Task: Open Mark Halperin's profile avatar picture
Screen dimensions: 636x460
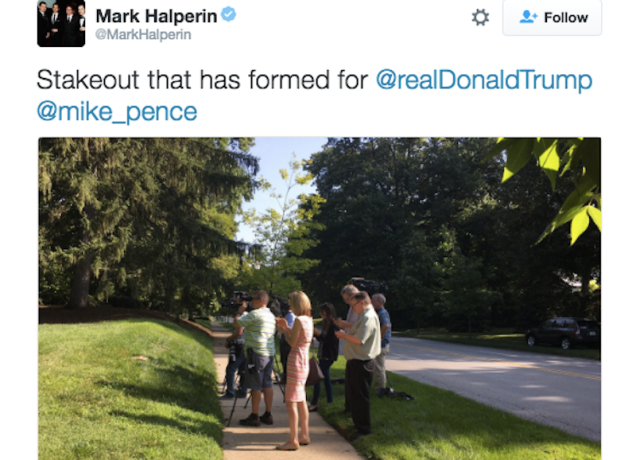Action: (x=61, y=24)
